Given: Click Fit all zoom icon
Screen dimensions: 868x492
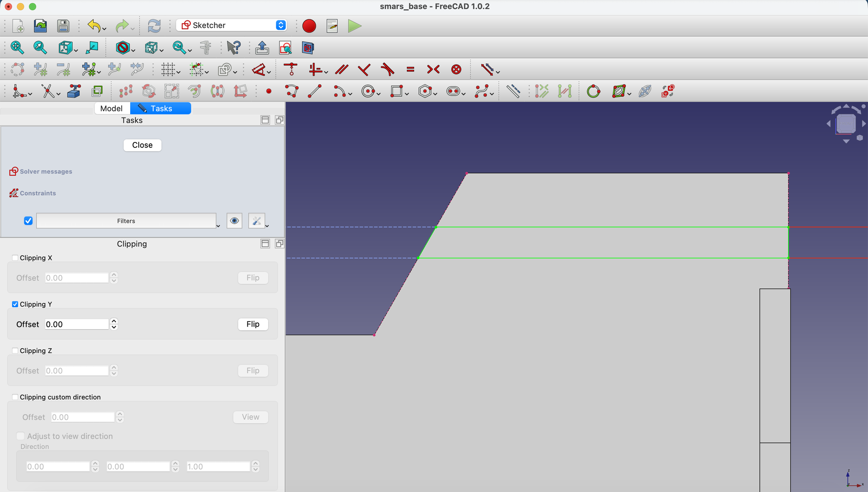Looking at the screenshot, I should click(17, 47).
